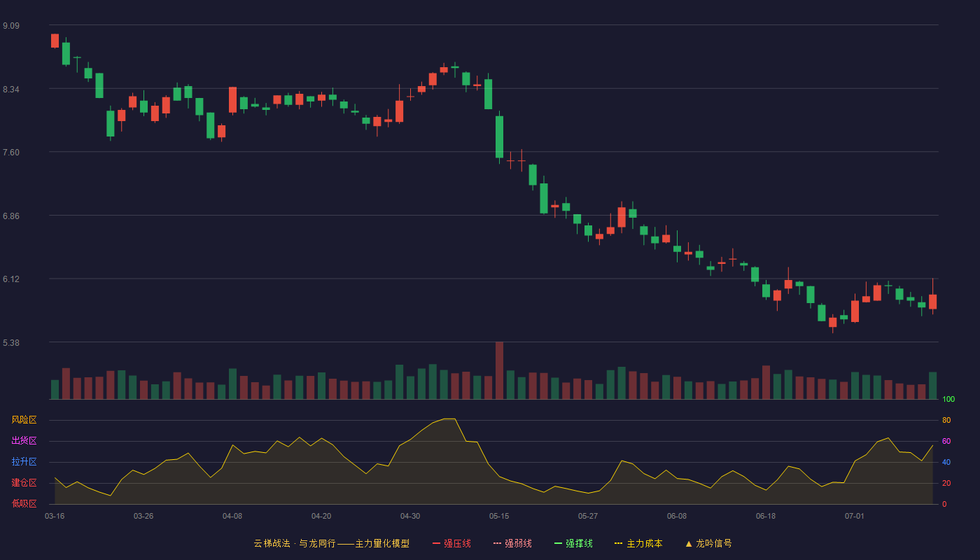Click the tallest volume bar near 05-15

pos(499,370)
